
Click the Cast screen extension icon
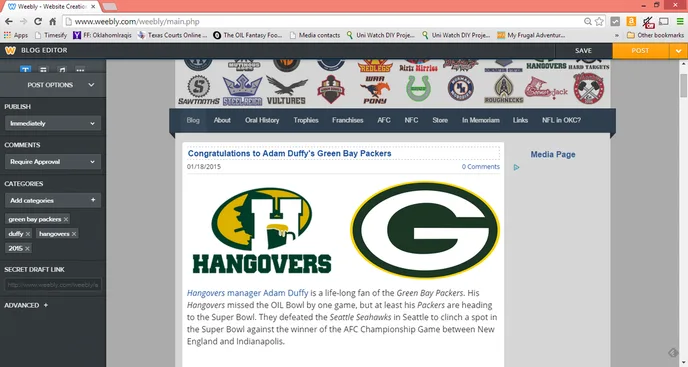[664, 21]
